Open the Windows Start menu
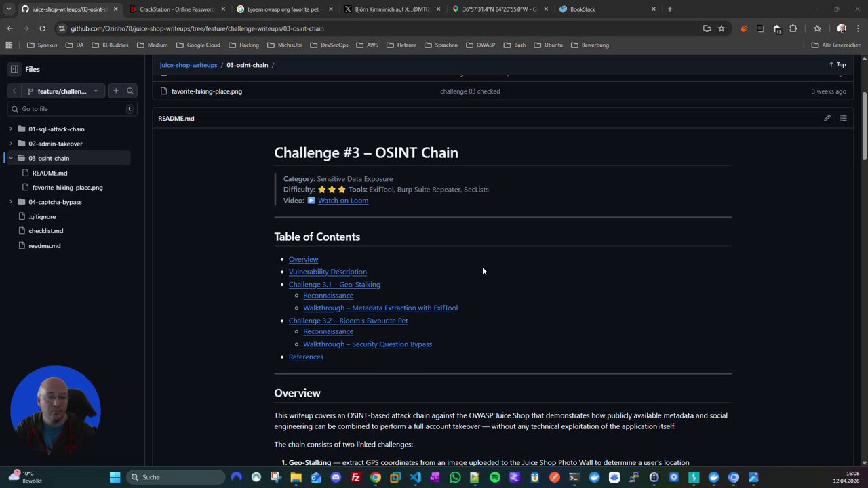 click(115, 477)
